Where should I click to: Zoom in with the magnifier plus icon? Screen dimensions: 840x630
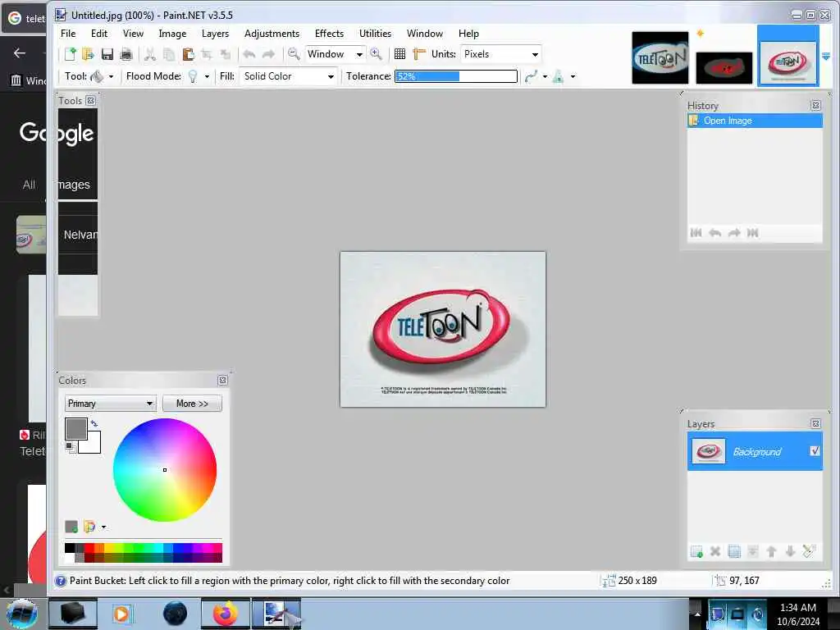pos(376,54)
